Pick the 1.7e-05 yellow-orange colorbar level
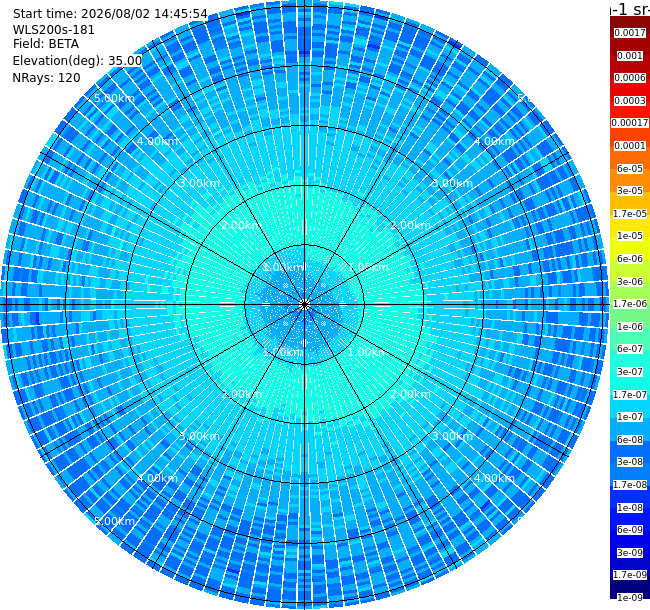This screenshot has width=650, height=610. [x=630, y=213]
